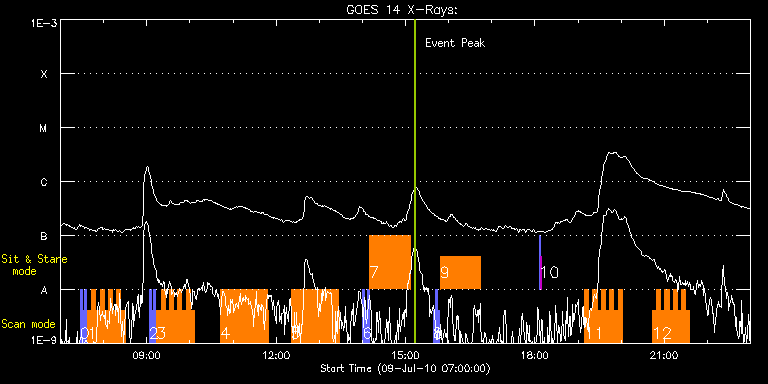Viewport: 768px width, 384px height.
Task: Click the orange Sit & Stare block 7
Action: 390,262
